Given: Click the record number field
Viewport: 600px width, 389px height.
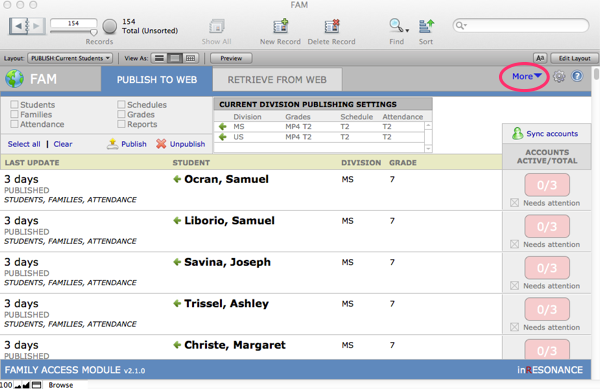Looking at the screenshot, I should (x=73, y=23).
